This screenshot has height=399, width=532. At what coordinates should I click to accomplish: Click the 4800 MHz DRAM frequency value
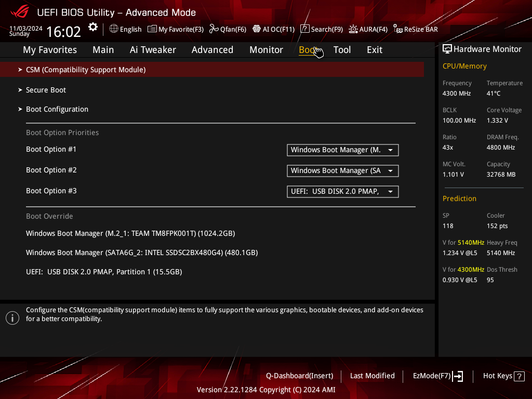coord(501,148)
